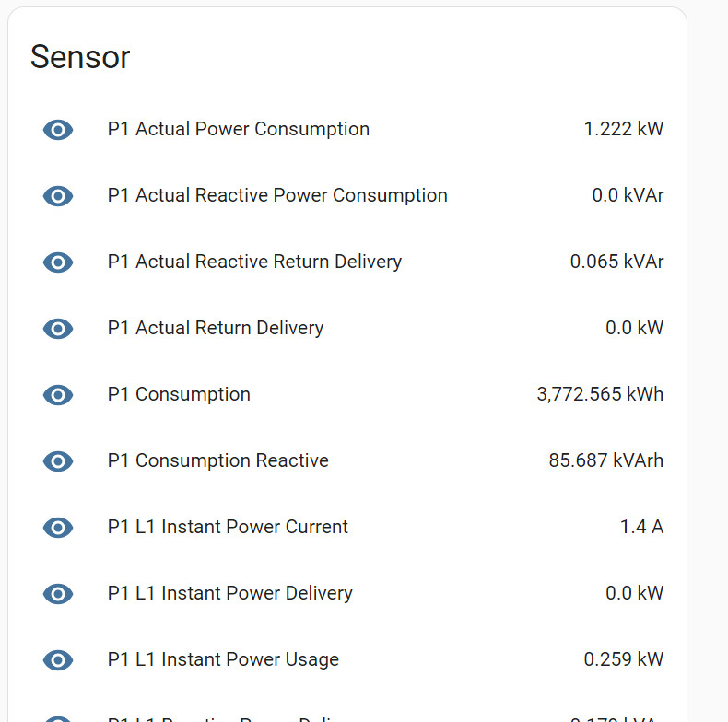Viewport: 728px width, 722px height.
Task: Open P1 Consumption Reactive via its eye icon
Action: [58, 461]
